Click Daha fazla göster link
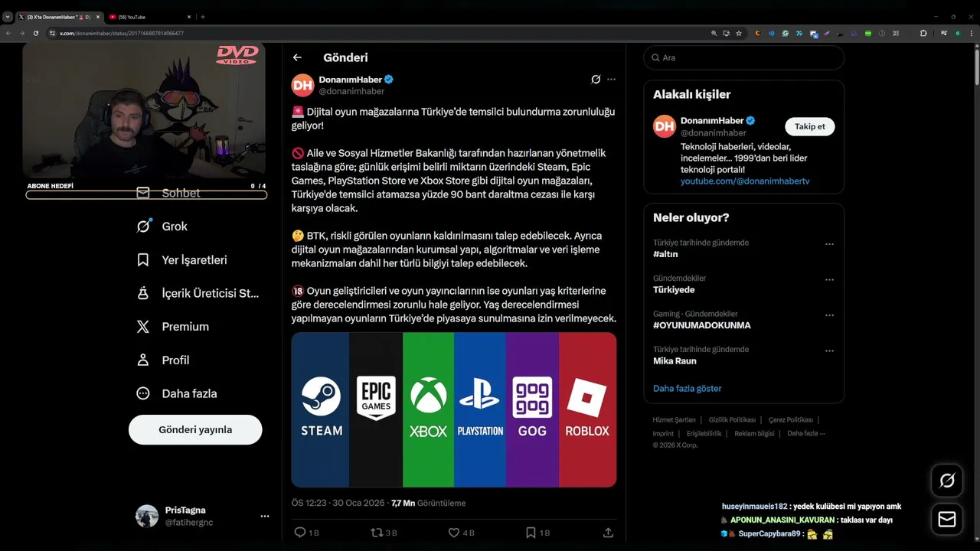The image size is (980, 551). pyautogui.click(x=688, y=388)
